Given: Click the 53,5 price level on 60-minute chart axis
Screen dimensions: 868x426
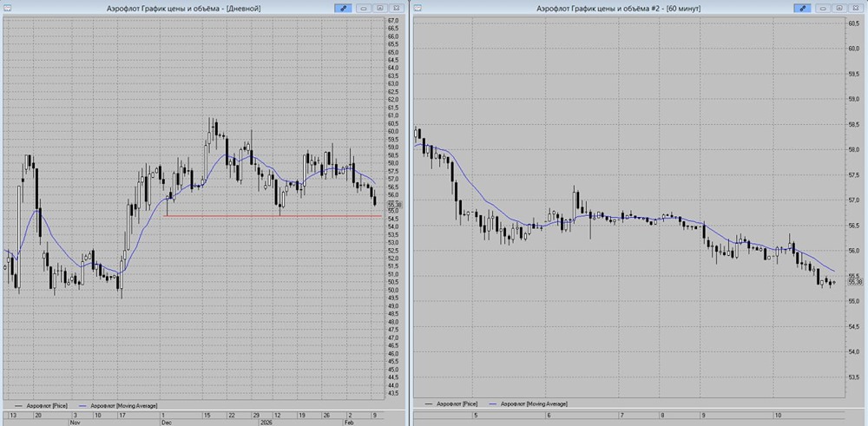Looking at the screenshot, I should (x=855, y=377).
